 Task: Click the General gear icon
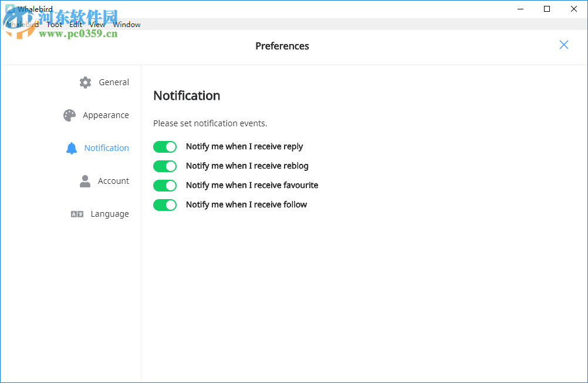[x=85, y=82]
